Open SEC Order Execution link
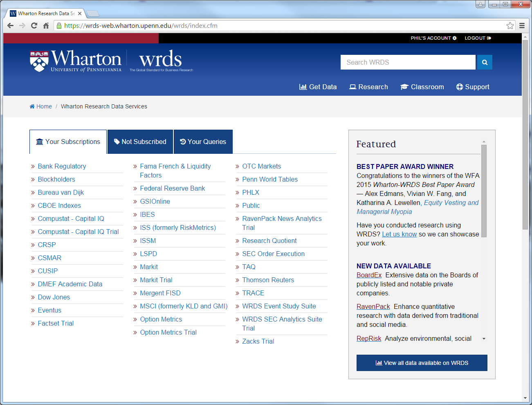532x405 pixels. 273,254
